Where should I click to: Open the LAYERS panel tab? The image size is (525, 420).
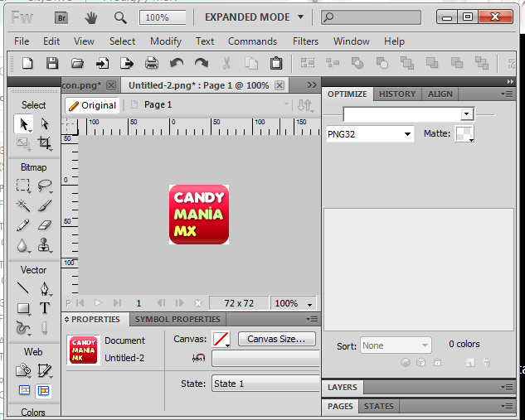pyautogui.click(x=343, y=387)
